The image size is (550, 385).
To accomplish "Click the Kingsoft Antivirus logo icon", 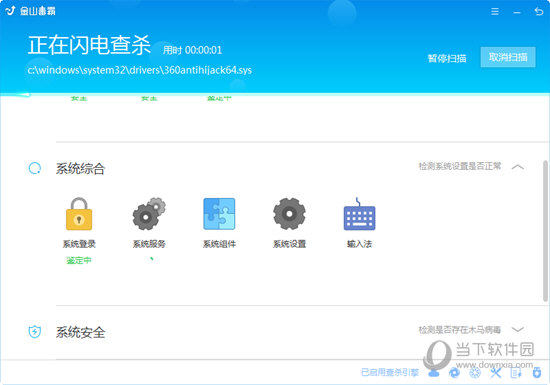I will point(11,11).
